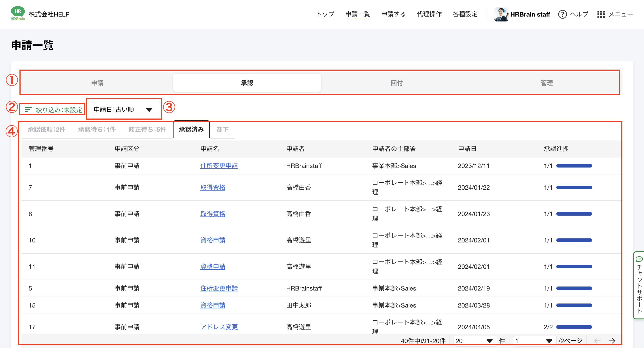Open the chat support side widget
This screenshot has width=644, height=348.
[x=639, y=285]
